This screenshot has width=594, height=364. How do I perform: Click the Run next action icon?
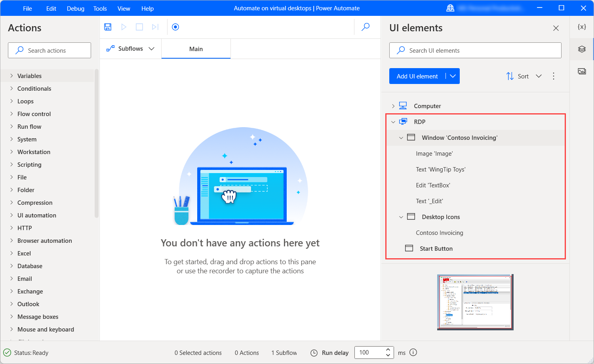155,27
